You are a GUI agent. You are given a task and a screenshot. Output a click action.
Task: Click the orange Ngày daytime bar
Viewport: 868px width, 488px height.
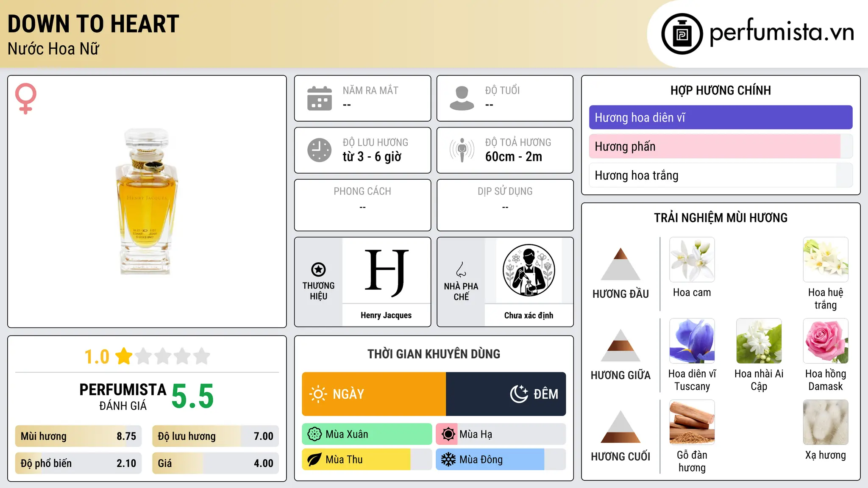pos(374,394)
